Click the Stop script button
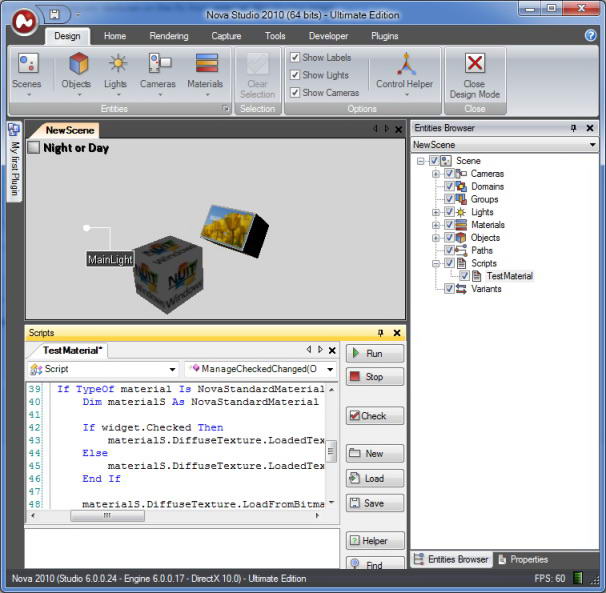The image size is (606, 593). pos(374,377)
